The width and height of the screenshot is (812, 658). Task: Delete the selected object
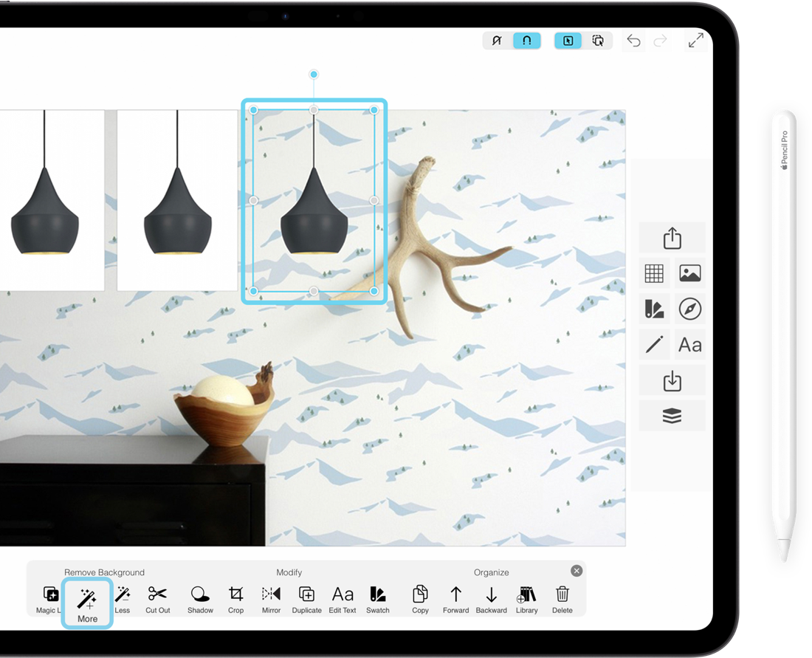(562, 598)
